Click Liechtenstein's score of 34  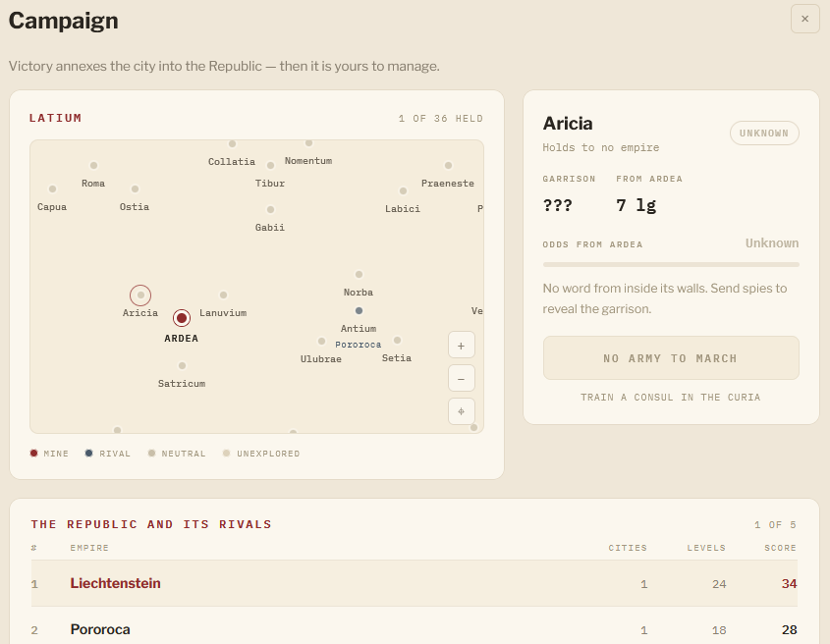point(790,584)
